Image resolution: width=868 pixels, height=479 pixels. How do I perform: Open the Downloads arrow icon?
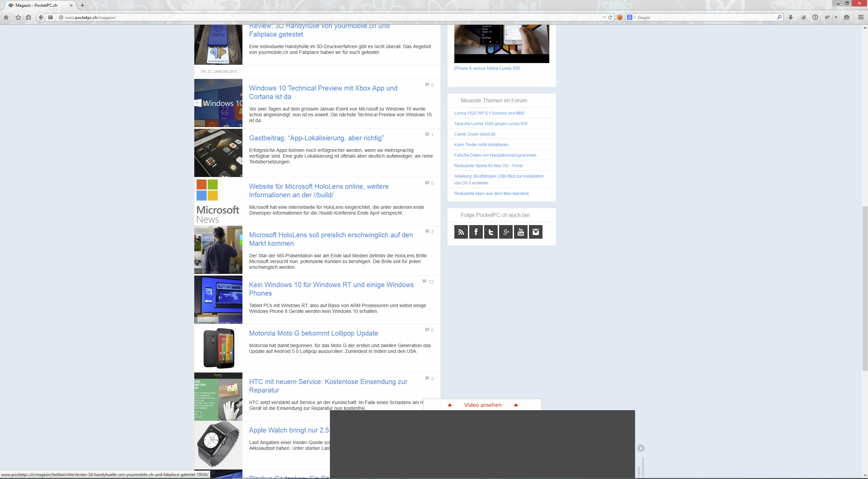[x=791, y=17]
